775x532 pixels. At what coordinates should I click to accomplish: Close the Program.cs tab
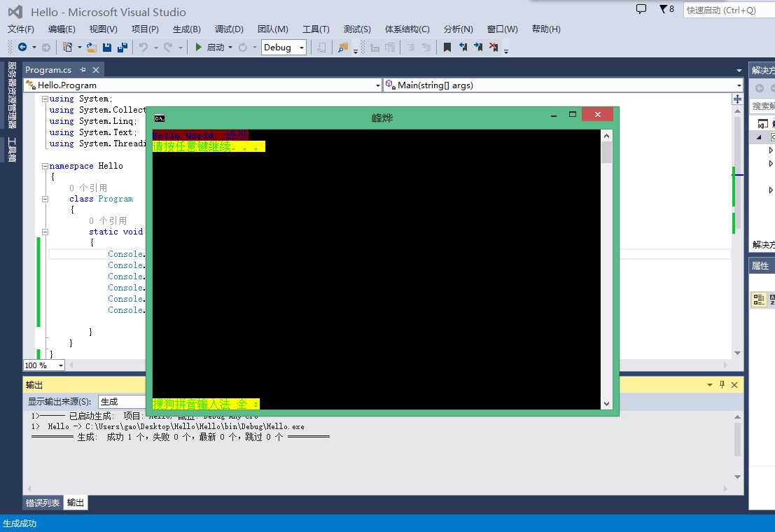pos(96,70)
